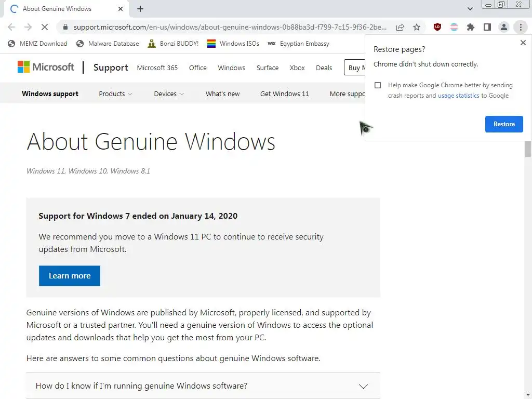Open MEMZ Download bookmark
Screen dimensions: 532x399
pyautogui.click(x=37, y=44)
